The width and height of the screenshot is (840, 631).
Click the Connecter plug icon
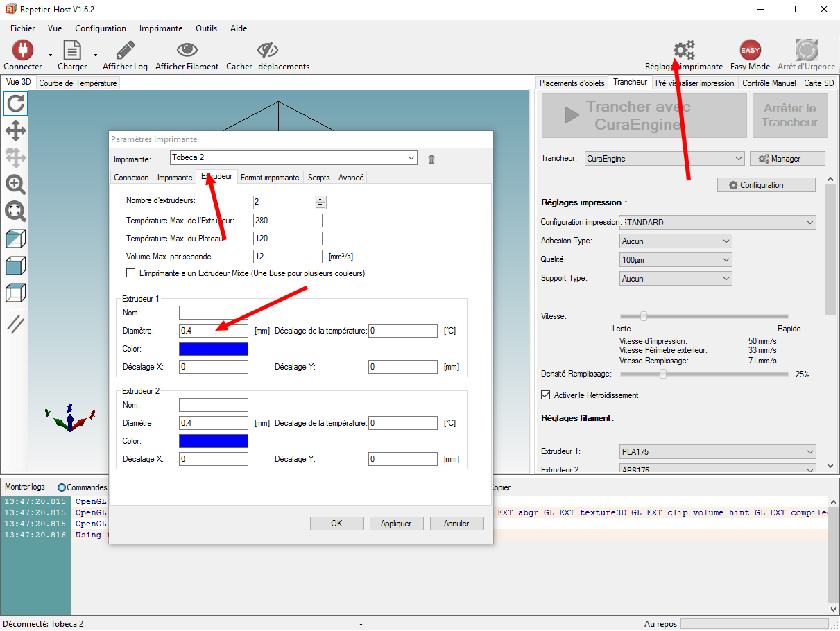23,51
